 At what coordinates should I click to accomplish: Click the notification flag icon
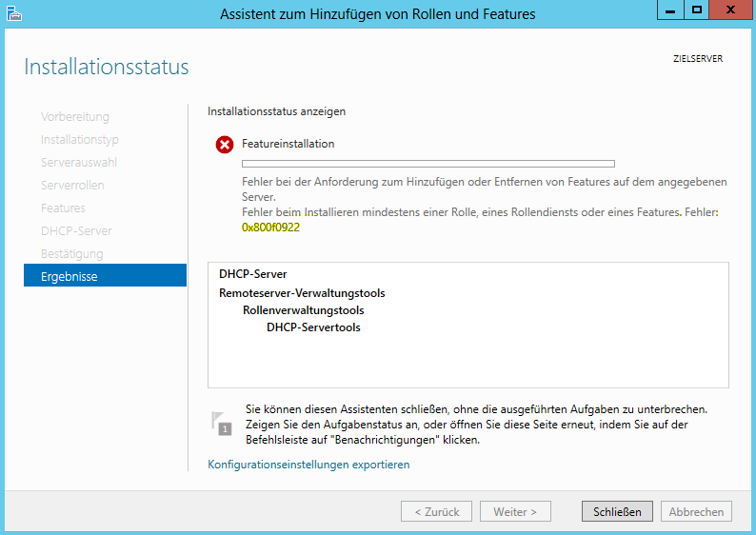click(x=221, y=424)
